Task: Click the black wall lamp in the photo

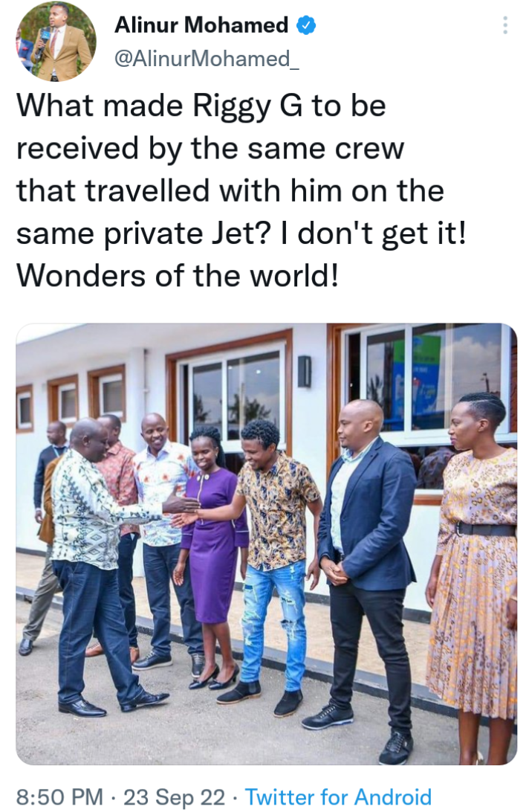Action: coord(305,371)
